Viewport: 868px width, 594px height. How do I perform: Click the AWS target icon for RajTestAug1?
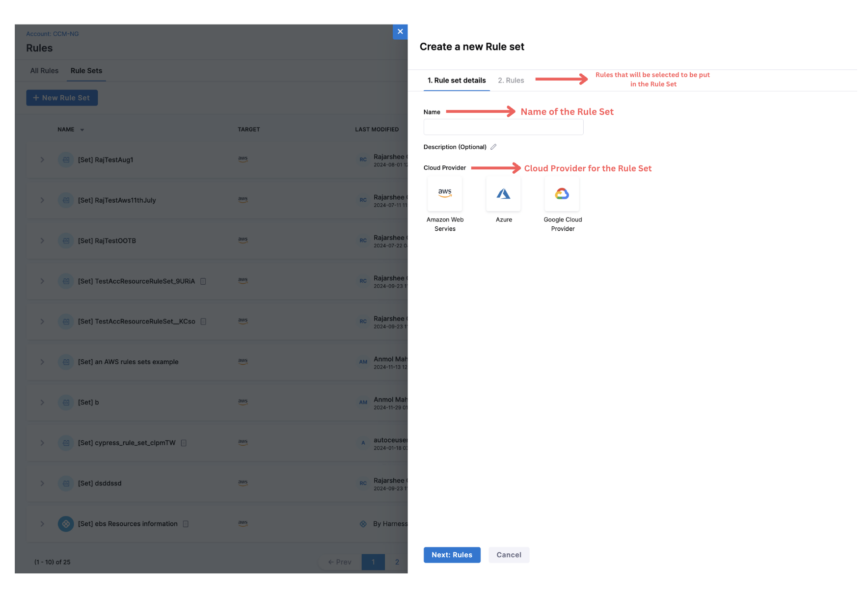(x=243, y=159)
